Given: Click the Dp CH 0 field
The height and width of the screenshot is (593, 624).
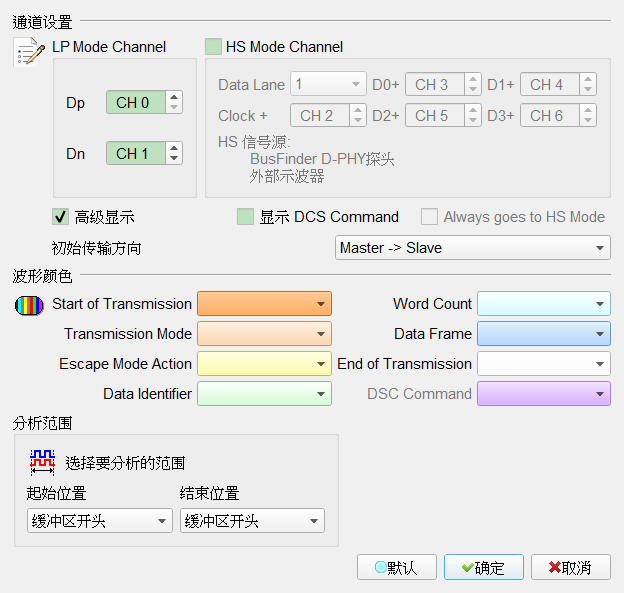Looking at the screenshot, I should tap(136, 102).
